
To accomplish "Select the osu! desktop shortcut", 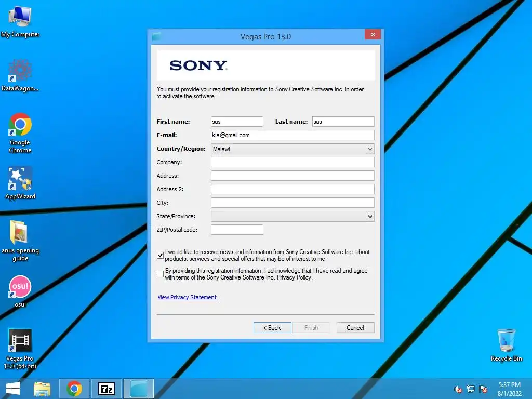I will tap(20, 291).
